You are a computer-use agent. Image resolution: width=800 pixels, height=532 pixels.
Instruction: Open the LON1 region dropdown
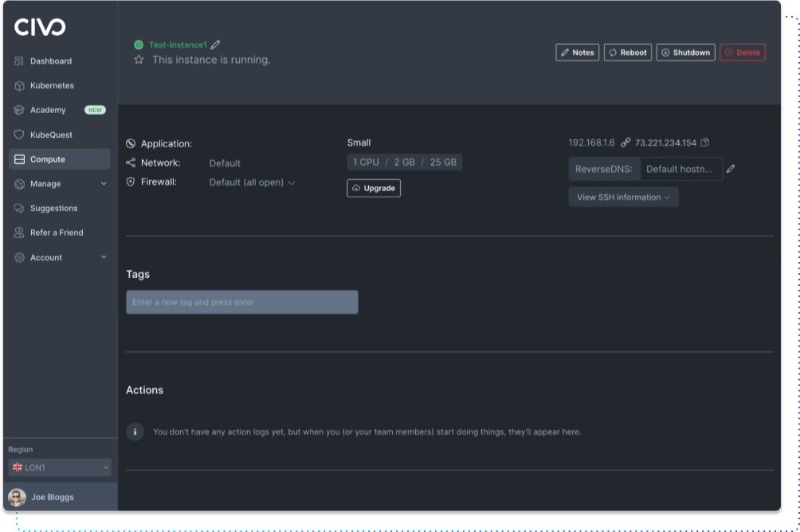pyautogui.click(x=60, y=467)
